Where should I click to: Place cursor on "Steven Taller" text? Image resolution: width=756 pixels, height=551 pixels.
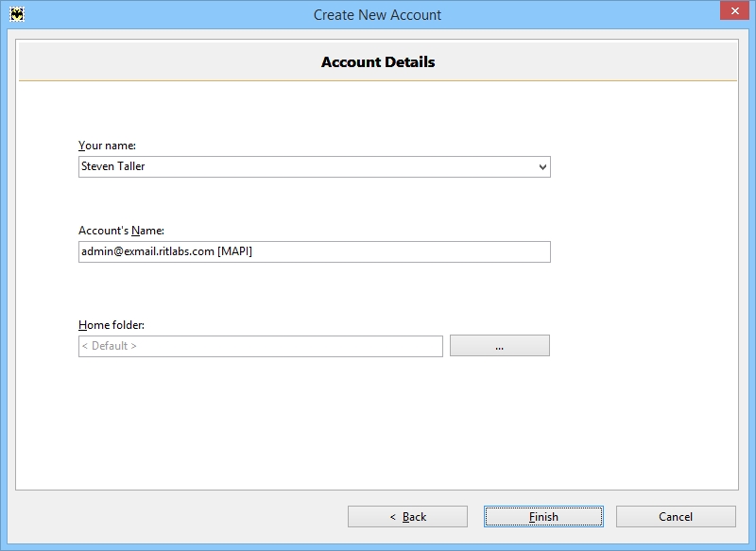click(113, 167)
